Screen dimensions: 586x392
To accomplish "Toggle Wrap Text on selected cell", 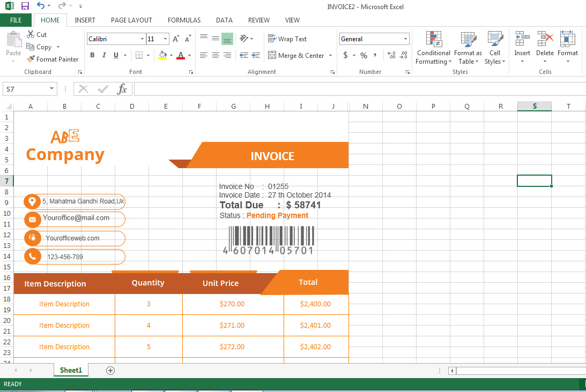I will click(287, 39).
